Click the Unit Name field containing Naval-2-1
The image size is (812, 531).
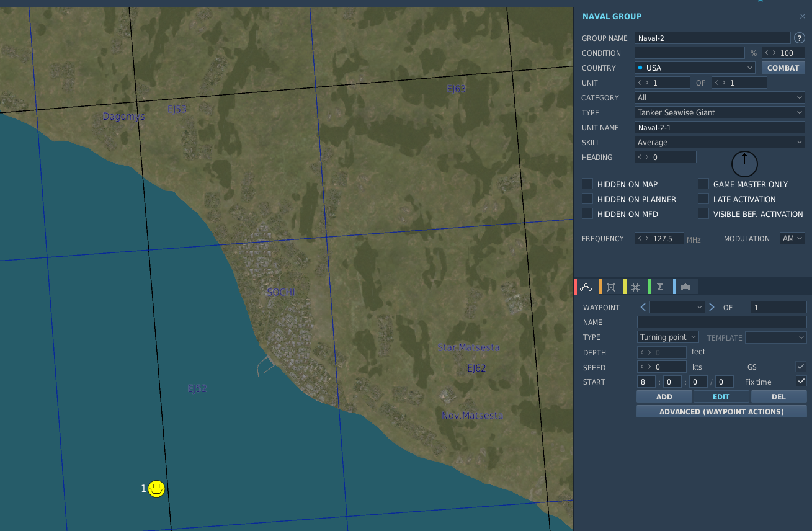click(x=720, y=127)
